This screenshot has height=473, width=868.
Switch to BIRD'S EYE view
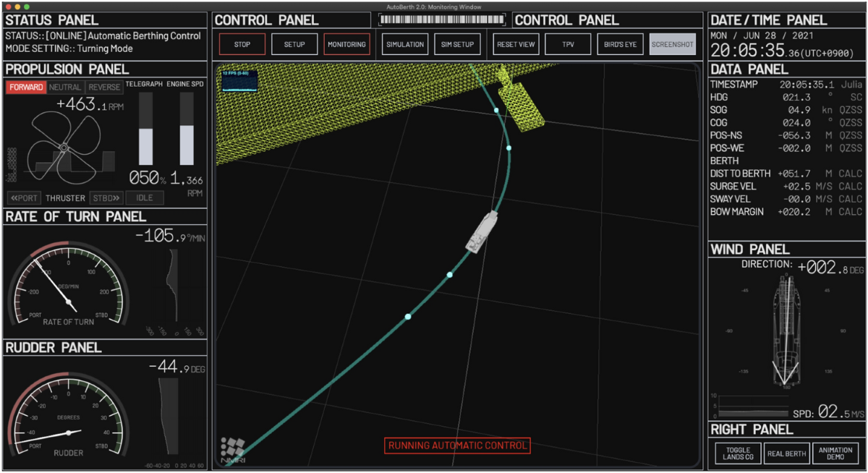[621, 45]
